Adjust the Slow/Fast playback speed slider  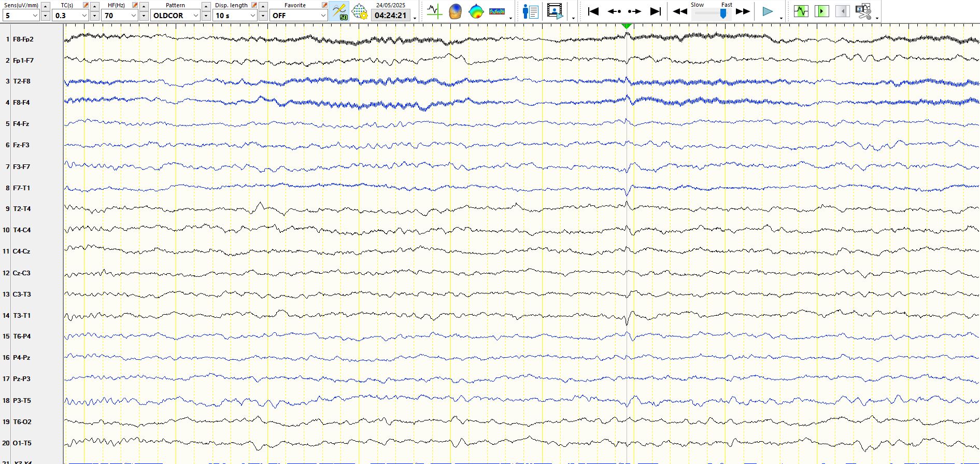[x=722, y=14]
